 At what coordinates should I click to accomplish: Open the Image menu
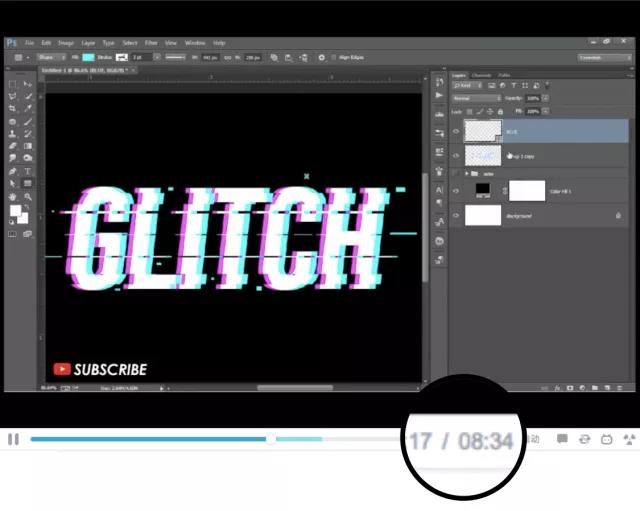(66, 43)
